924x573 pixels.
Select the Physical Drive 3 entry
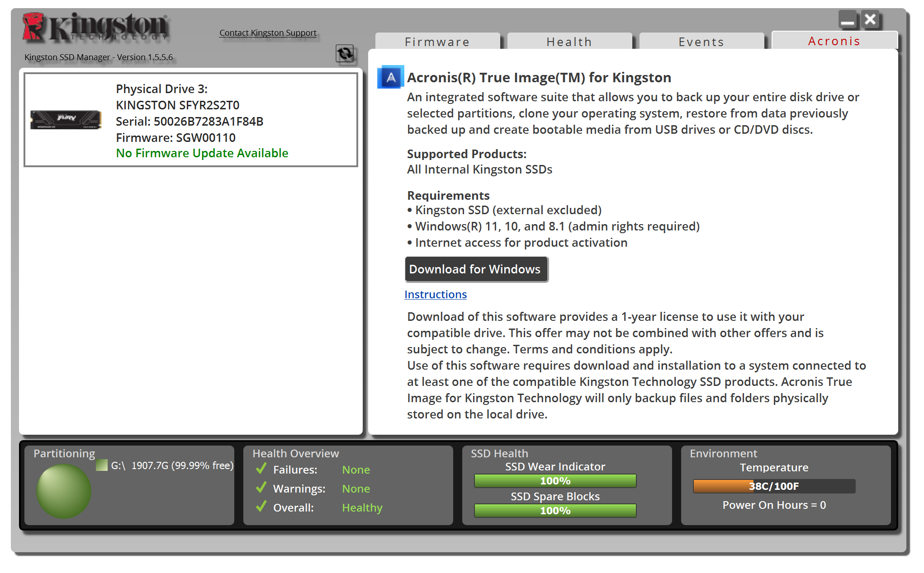[190, 120]
